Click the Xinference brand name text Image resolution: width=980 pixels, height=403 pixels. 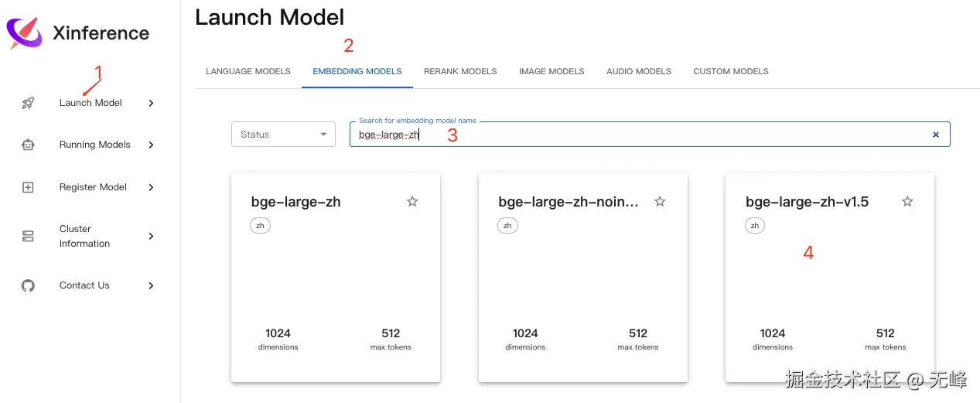pos(101,33)
